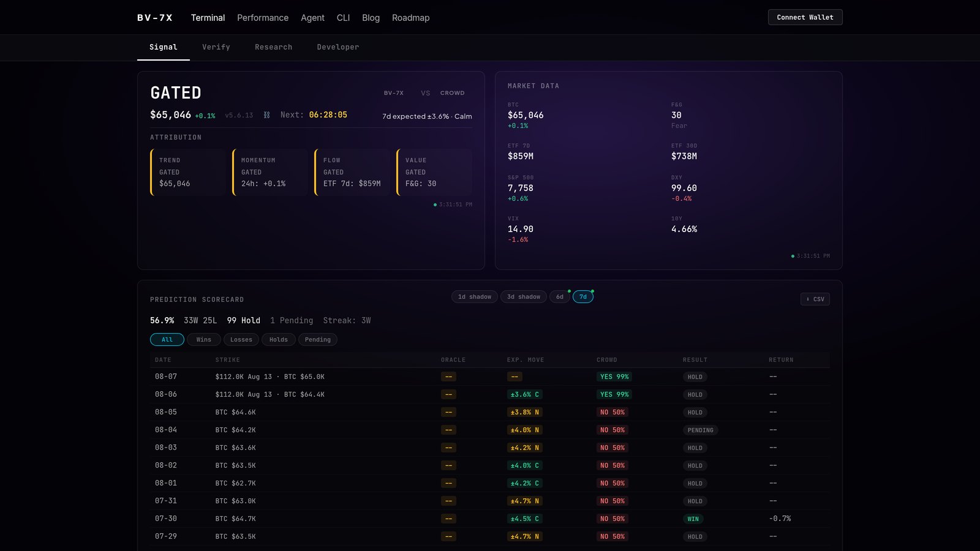Open the Agent nav link

pyautogui.click(x=312, y=18)
